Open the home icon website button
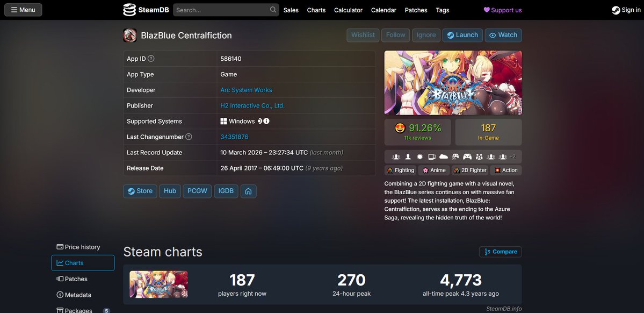Viewport: 644px width, 313px height. tap(249, 191)
